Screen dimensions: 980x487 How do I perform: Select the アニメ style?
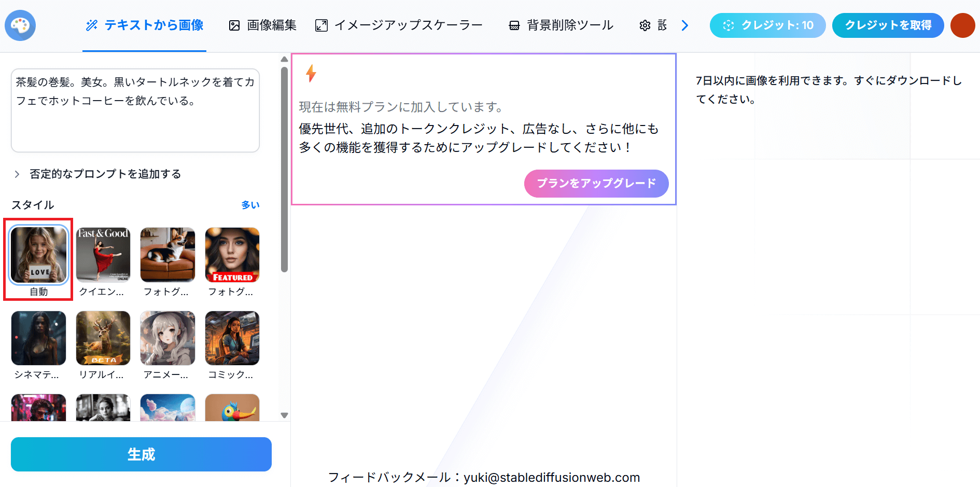167,338
